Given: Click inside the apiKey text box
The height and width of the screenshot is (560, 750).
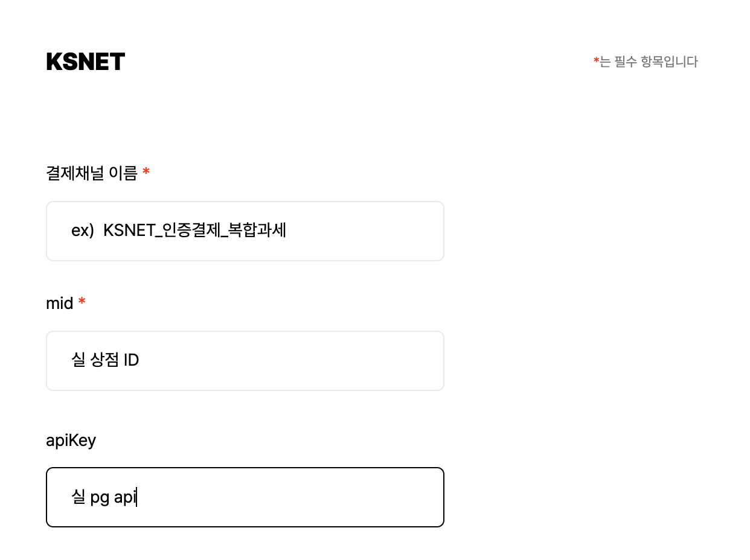Looking at the screenshot, I should pyautogui.click(x=245, y=497).
